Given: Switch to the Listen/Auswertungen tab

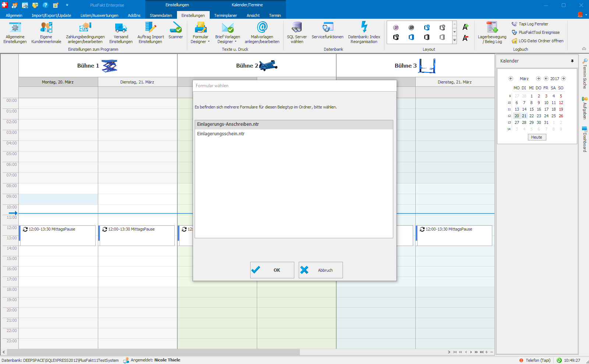Looking at the screenshot, I should point(99,15).
